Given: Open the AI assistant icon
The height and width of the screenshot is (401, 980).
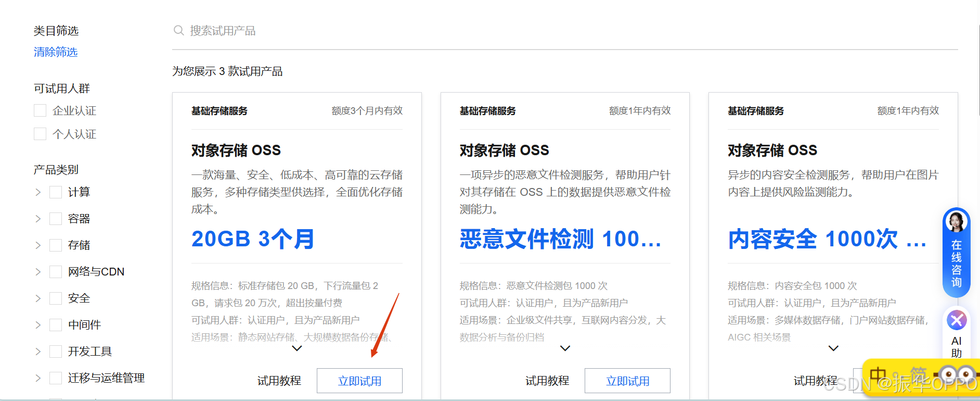Looking at the screenshot, I should tap(957, 320).
